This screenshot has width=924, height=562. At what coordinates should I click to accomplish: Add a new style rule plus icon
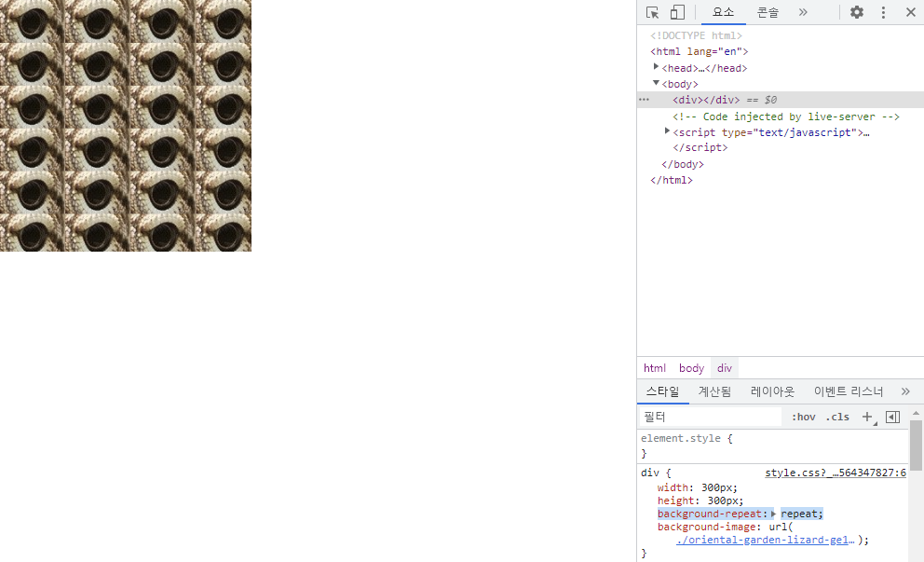[x=867, y=417]
